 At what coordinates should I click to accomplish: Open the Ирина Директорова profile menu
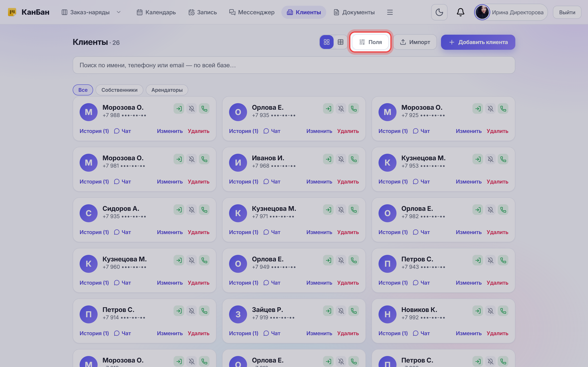click(x=511, y=12)
